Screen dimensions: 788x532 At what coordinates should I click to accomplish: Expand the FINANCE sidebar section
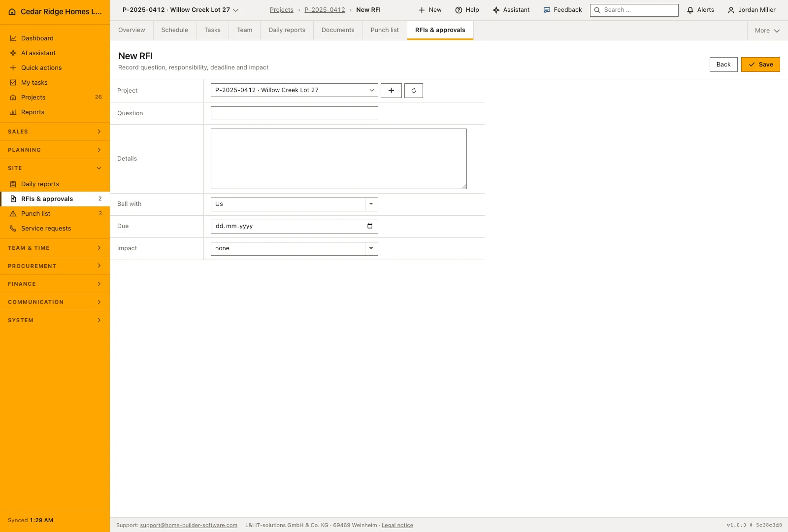click(x=55, y=284)
